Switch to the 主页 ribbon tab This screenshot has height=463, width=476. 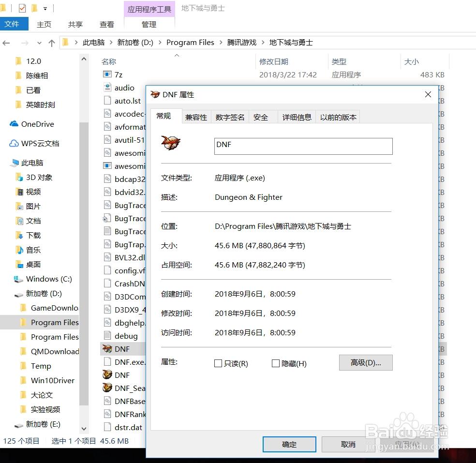click(x=44, y=24)
